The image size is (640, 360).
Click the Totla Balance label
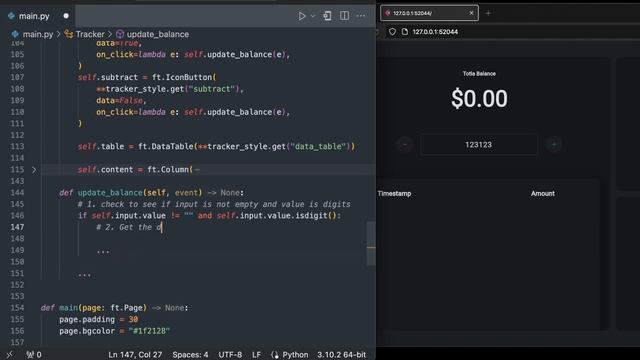pyautogui.click(x=479, y=73)
